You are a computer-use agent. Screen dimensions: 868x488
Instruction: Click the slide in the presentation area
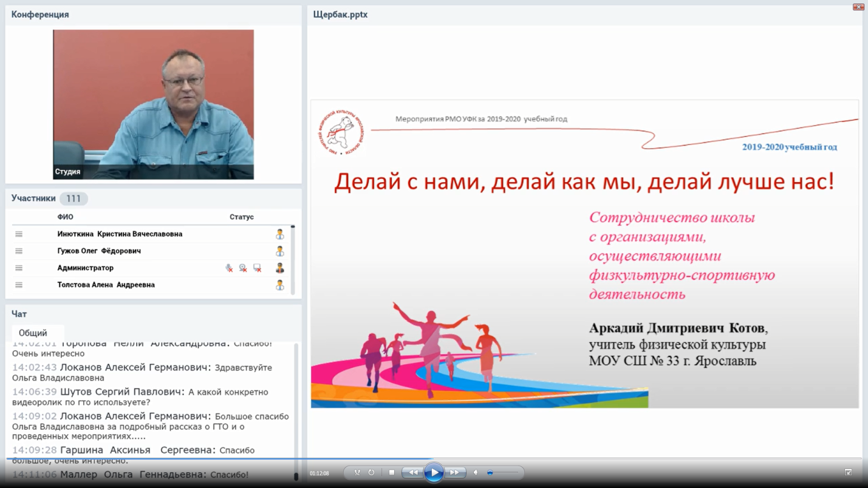click(584, 254)
